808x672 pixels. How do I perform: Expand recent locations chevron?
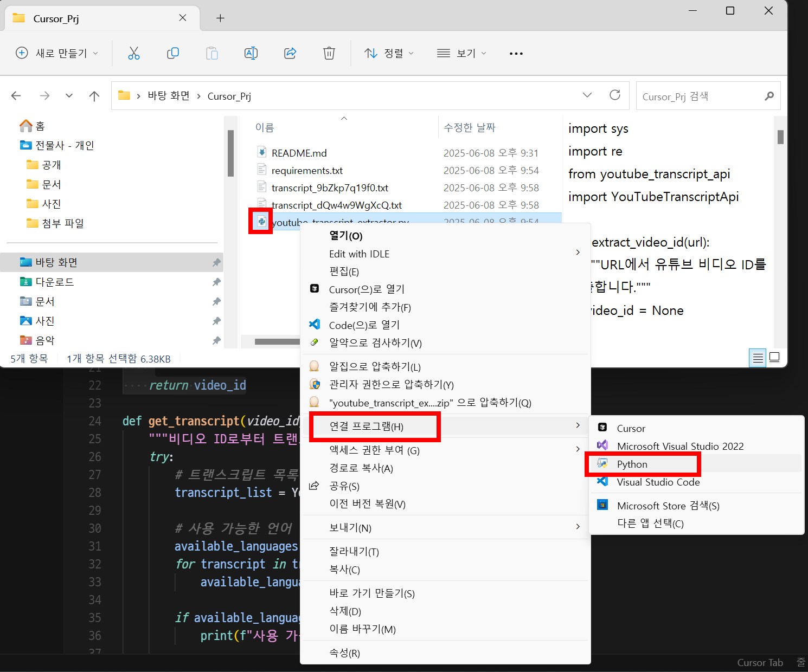click(69, 96)
